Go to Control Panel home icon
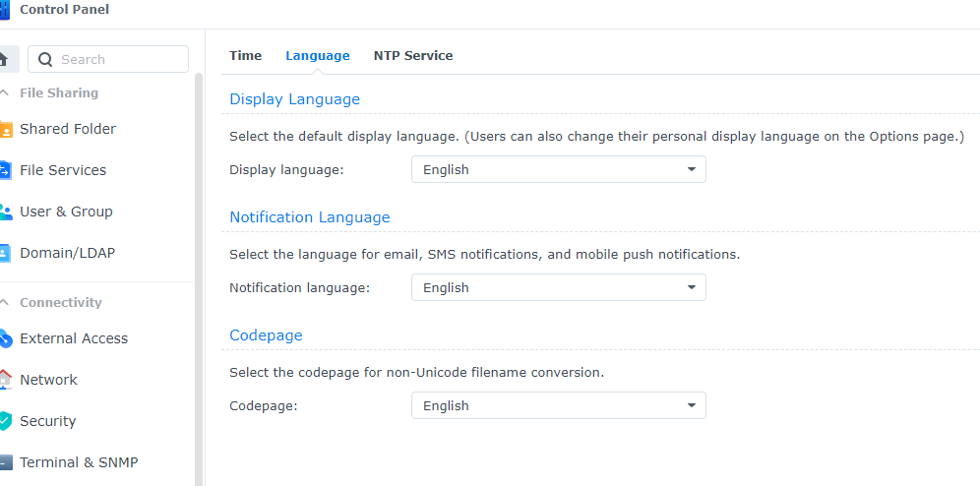 pyautogui.click(x=6, y=59)
